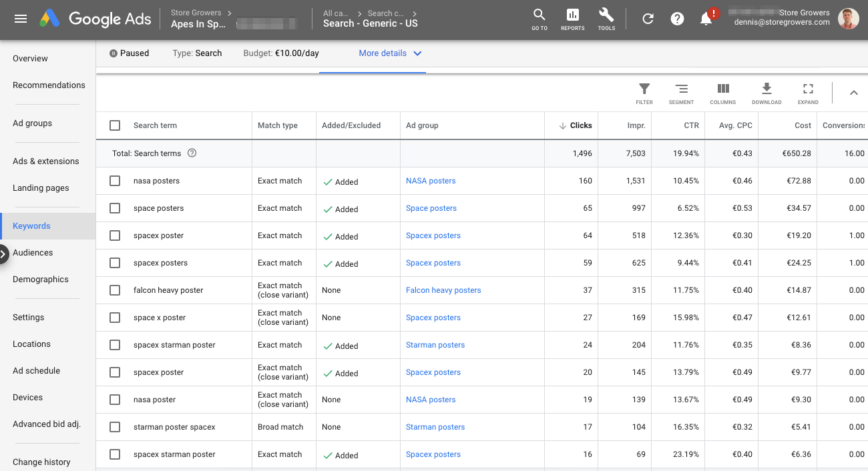Open Landing pages in sidebar

click(41, 188)
